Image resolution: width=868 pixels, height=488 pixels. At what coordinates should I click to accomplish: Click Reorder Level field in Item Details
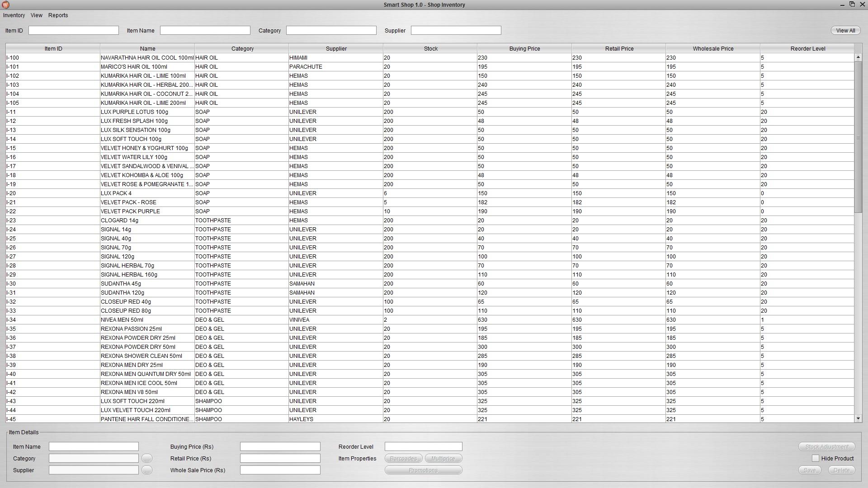(424, 446)
